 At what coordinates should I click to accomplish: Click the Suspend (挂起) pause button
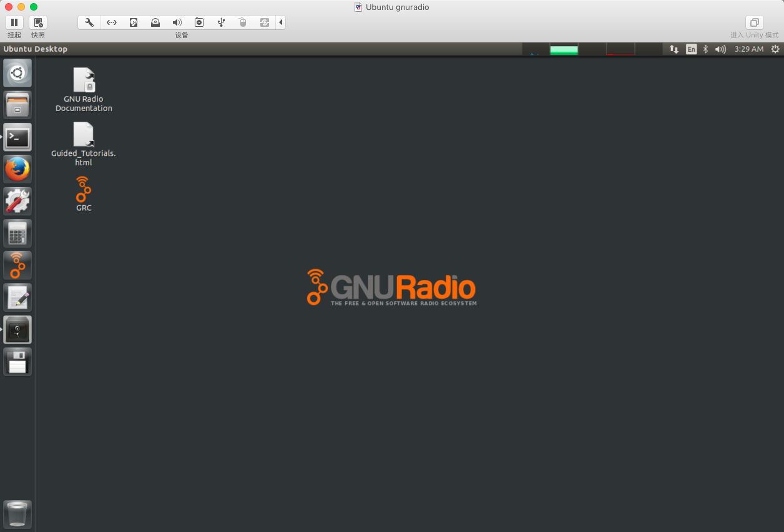[14, 22]
